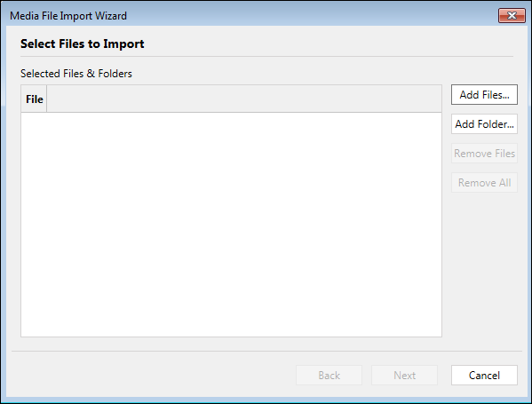Click the grayed-out Remove Files button
532x404 pixels.
tap(484, 154)
